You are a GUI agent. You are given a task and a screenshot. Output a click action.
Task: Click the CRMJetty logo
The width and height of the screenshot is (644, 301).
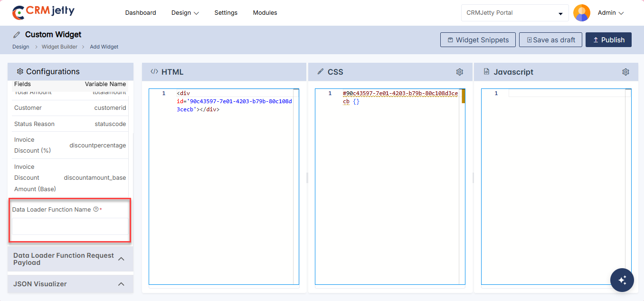(x=43, y=12)
